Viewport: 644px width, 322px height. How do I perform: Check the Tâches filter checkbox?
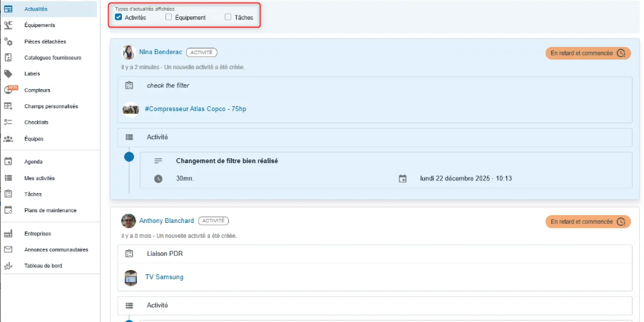coord(228,17)
